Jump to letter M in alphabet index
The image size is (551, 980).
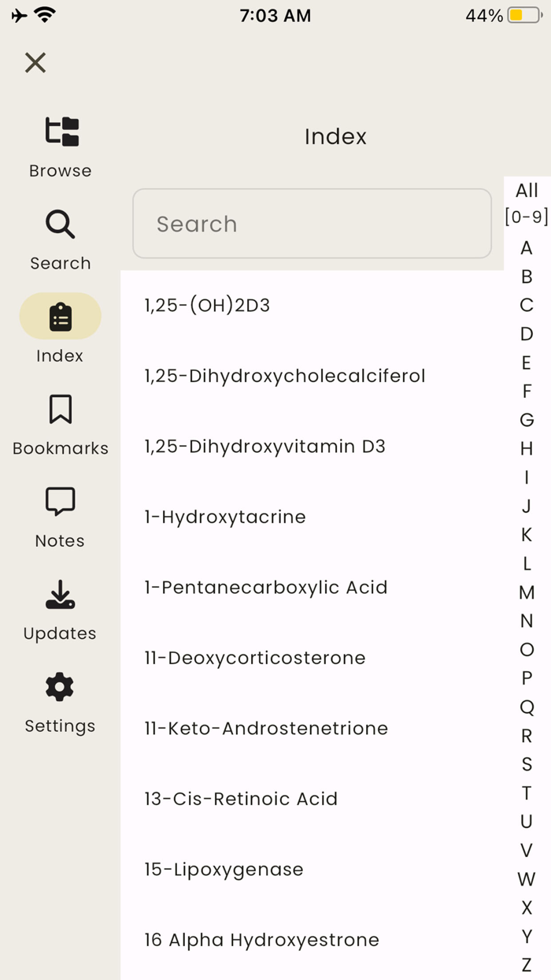coord(526,592)
